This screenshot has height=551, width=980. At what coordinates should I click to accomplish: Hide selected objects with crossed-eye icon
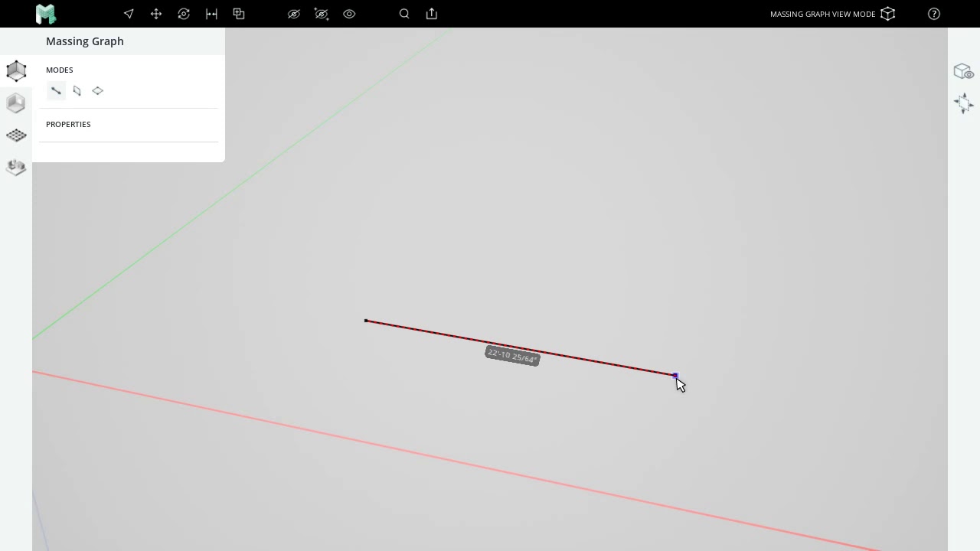[x=294, y=14]
